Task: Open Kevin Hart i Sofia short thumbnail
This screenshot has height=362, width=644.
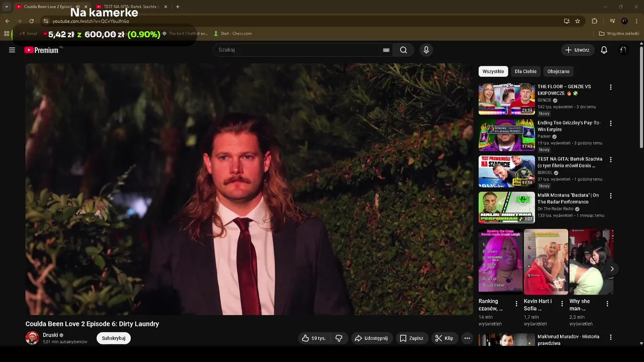Action: coord(546,261)
